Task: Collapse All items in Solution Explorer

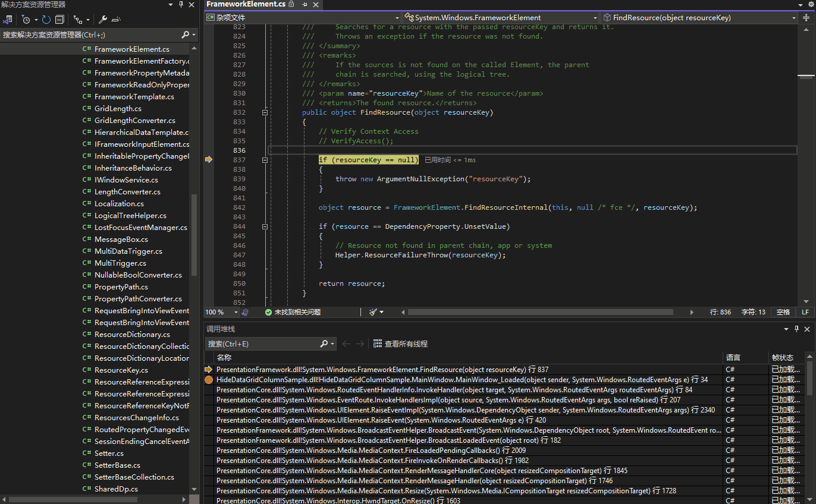Action: [59, 18]
